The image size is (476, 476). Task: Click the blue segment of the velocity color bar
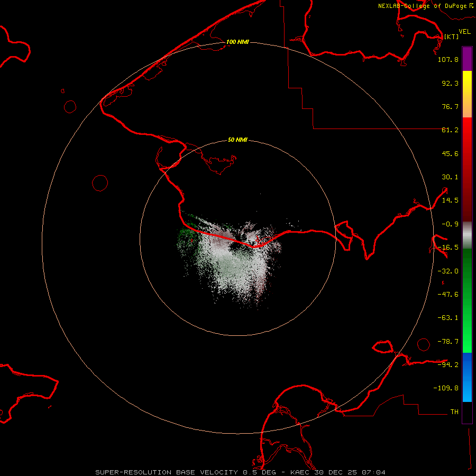[x=467, y=377]
